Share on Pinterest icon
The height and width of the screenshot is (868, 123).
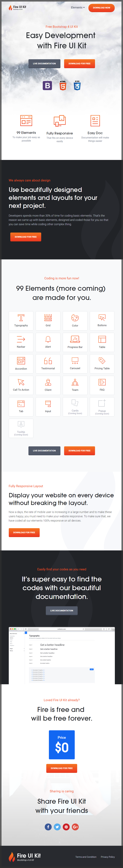pyautogui.click(x=66, y=827)
